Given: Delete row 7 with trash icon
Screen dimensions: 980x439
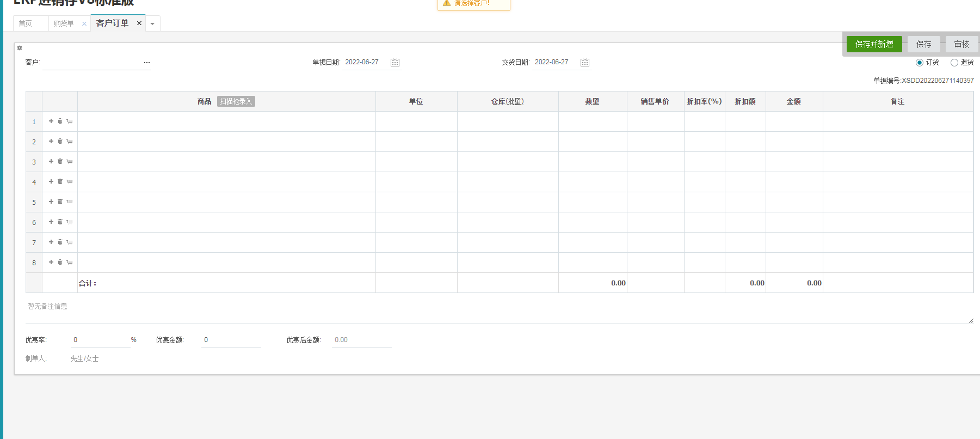Looking at the screenshot, I should (60, 242).
